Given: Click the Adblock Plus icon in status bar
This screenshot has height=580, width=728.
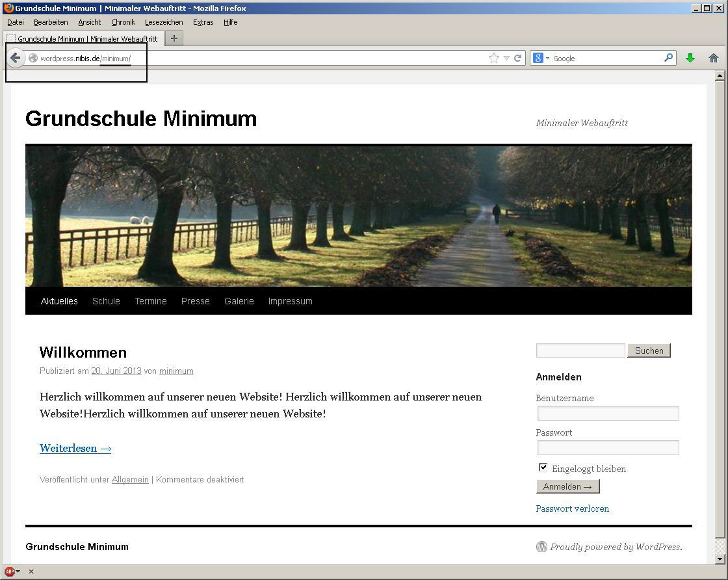Looking at the screenshot, I should 10,572.
